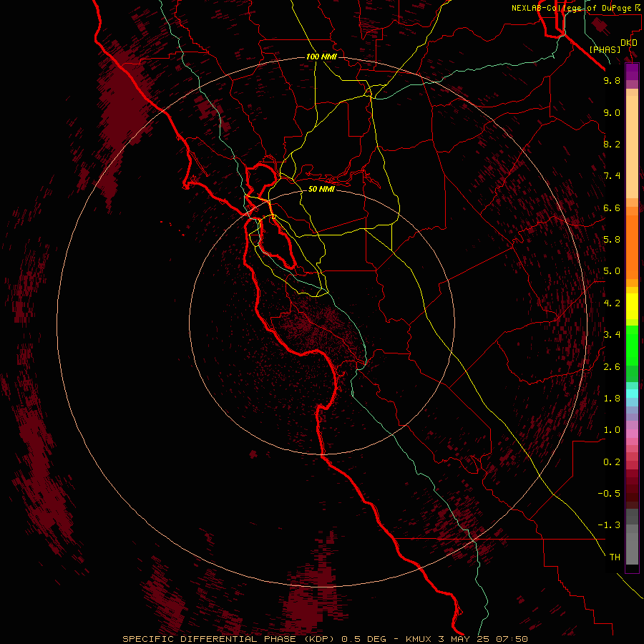Click the 6.6 value on the color scale
The image size is (644, 644).
612,208
